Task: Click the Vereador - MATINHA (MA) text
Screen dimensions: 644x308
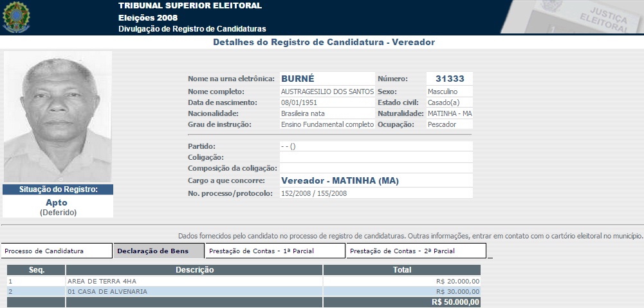Action: [x=340, y=180]
